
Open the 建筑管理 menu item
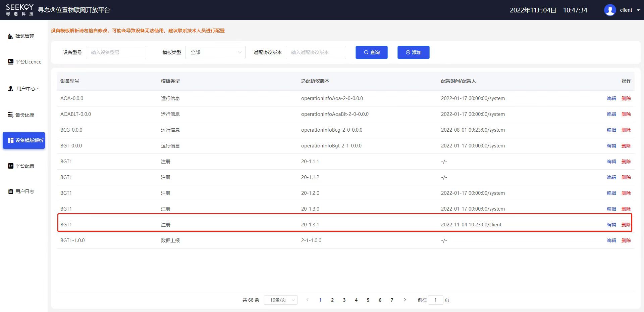click(x=24, y=36)
